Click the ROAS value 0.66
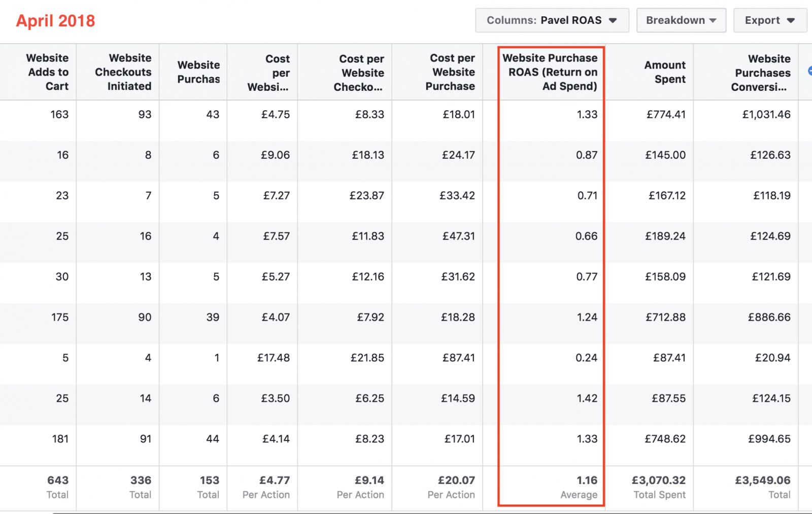 [586, 236]
